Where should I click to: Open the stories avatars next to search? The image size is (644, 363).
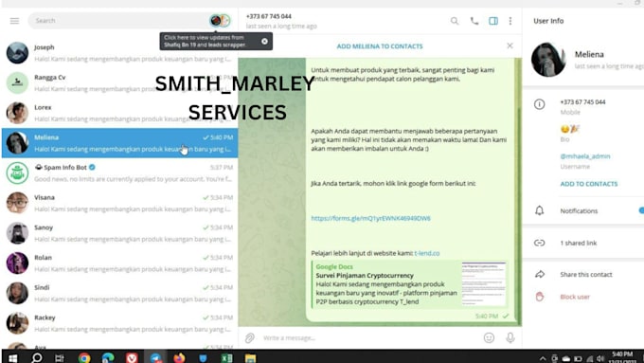tap(220, 21)
